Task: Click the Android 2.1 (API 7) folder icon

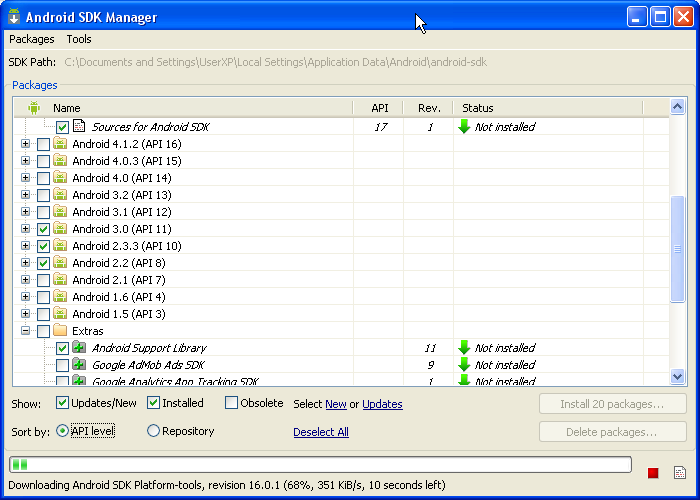Action: click(x=60, y=279)
